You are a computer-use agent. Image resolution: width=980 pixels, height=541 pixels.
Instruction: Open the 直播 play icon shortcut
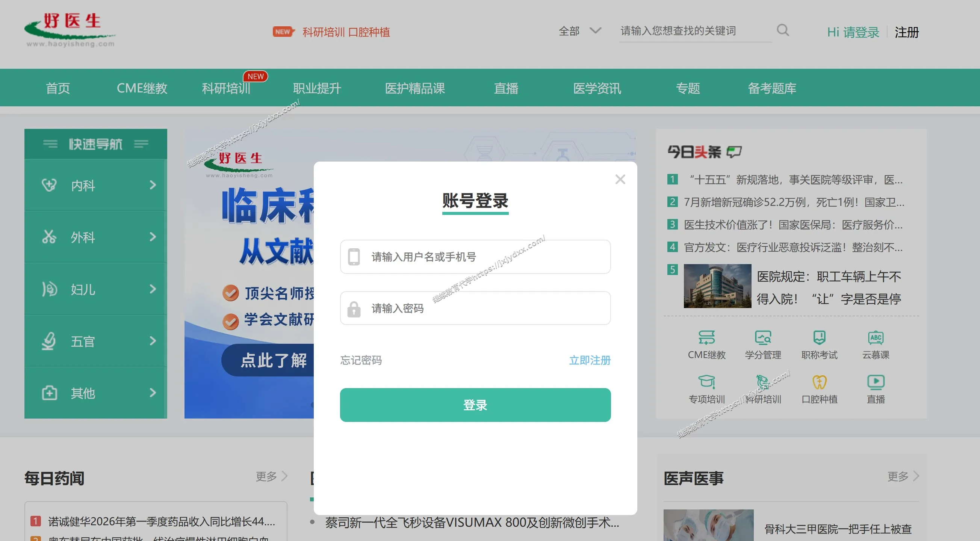tap(876, 382)
